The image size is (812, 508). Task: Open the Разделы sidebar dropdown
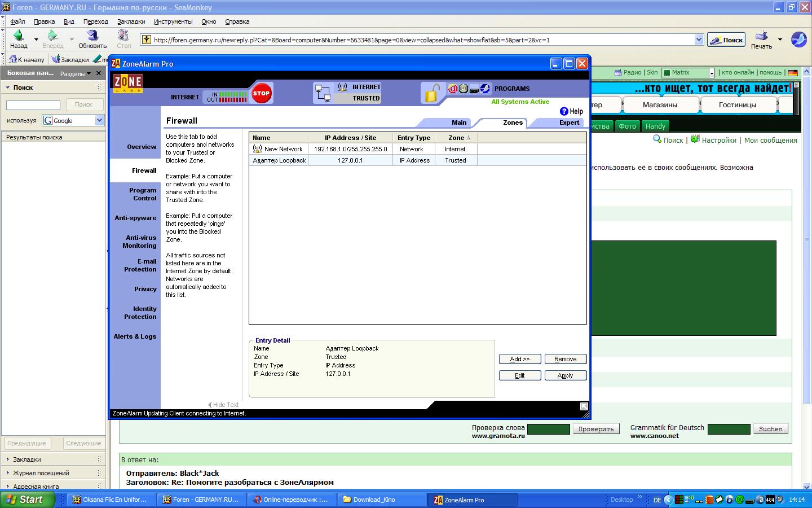(x=76, y=73)
